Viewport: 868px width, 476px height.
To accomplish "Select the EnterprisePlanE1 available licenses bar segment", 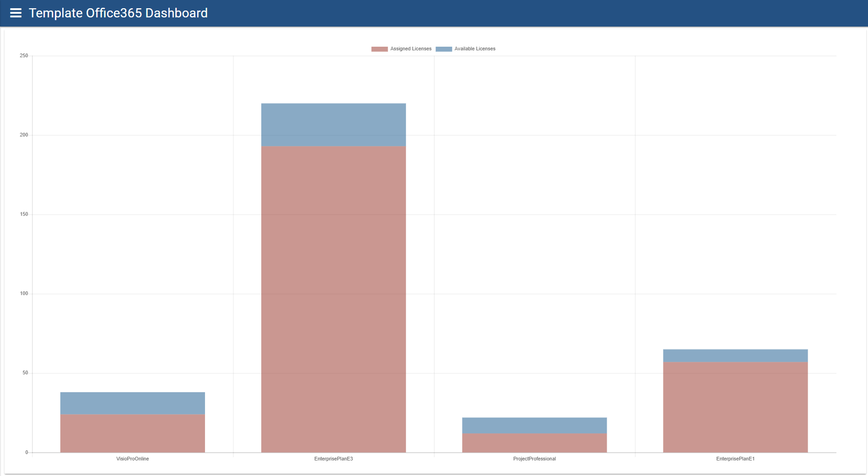I will click(735, 356).
